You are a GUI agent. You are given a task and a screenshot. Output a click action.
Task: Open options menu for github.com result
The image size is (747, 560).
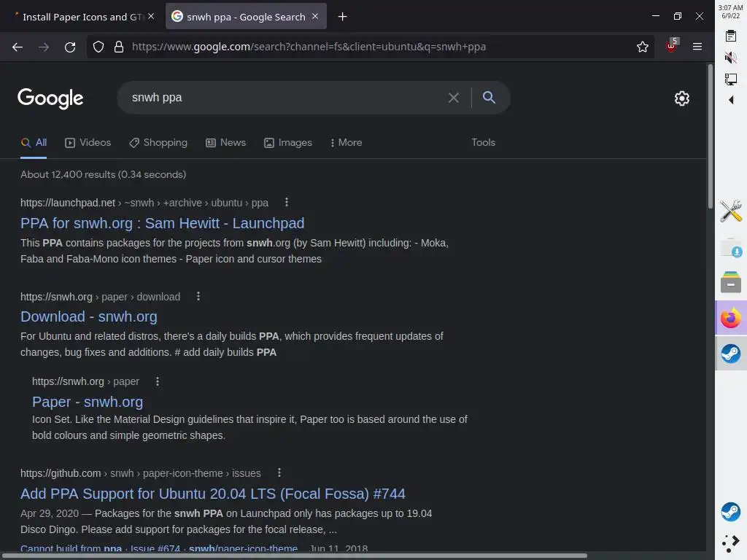point(279,472)
